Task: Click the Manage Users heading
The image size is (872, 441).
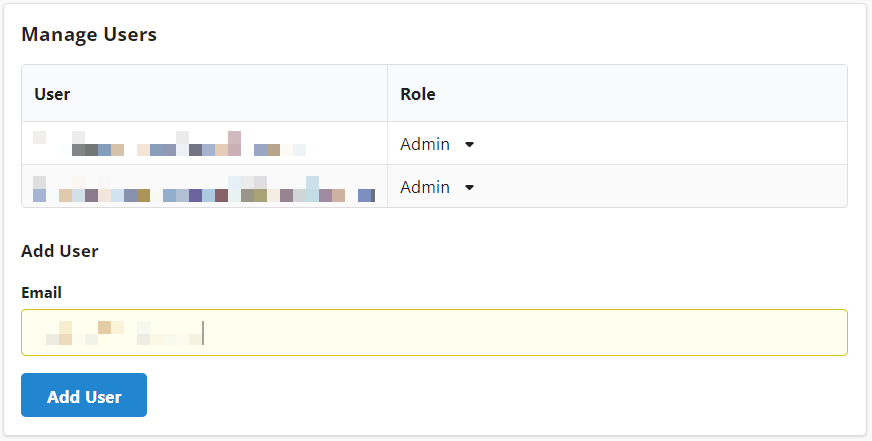Action: click(x=89, y=35)
